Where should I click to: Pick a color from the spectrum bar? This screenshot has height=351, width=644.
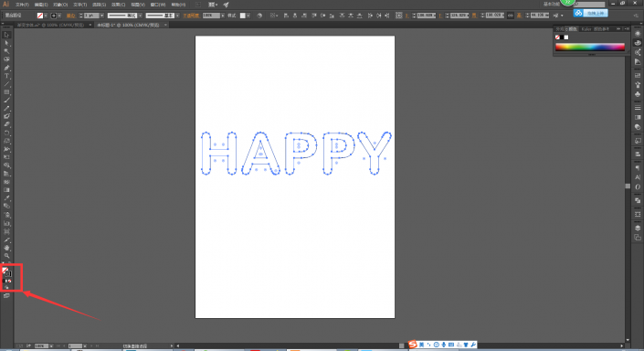tap(590, 48)
